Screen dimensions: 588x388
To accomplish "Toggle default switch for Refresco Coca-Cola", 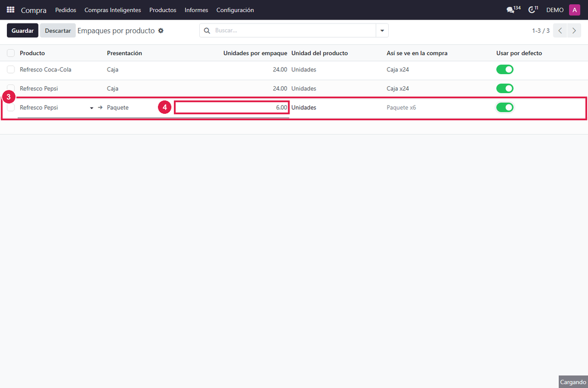I will (x=505, y=70).
